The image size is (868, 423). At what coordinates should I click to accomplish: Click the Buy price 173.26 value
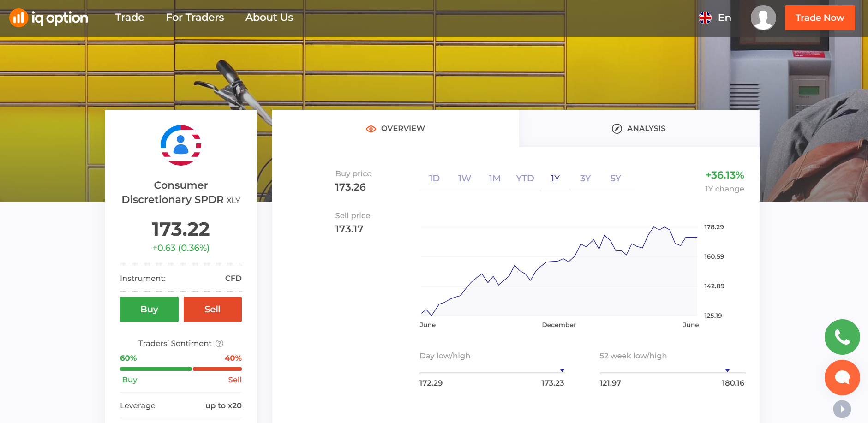click(350, 187)
